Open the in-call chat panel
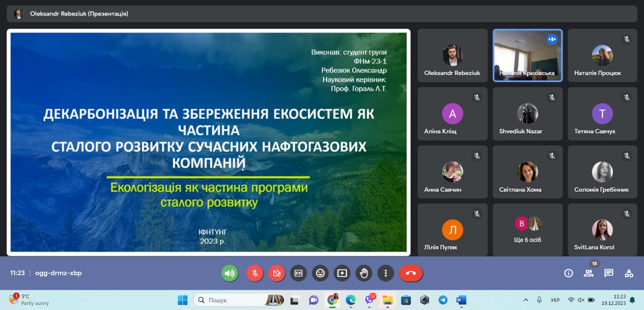 (609, 273)
